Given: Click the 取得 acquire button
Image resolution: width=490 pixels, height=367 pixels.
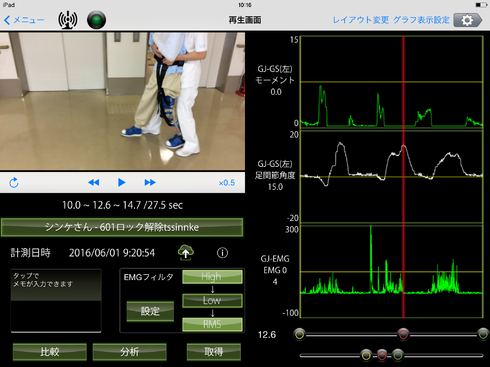Looking at the screenshot, I should point(214,352).
